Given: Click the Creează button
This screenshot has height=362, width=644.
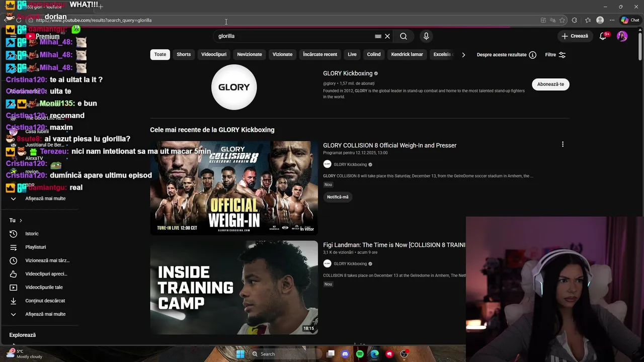Looking at the screenshot, I should click(575, 36).
